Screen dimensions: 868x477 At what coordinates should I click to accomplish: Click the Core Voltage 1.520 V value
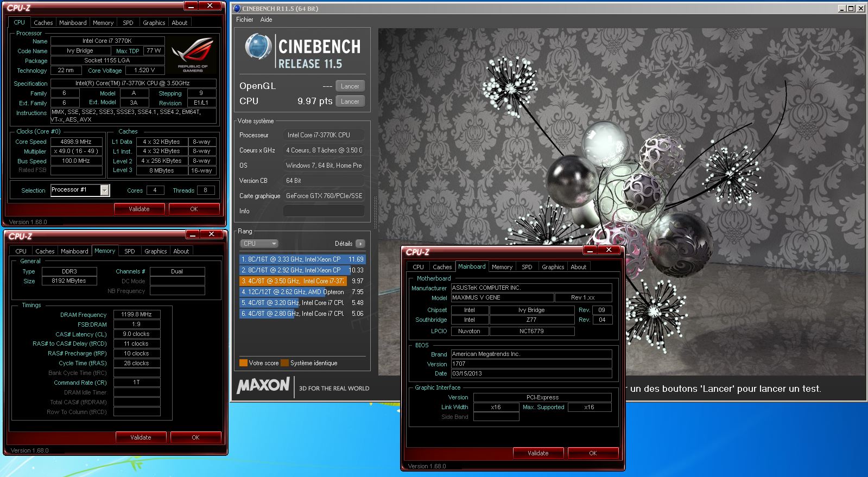pos(144,71)
